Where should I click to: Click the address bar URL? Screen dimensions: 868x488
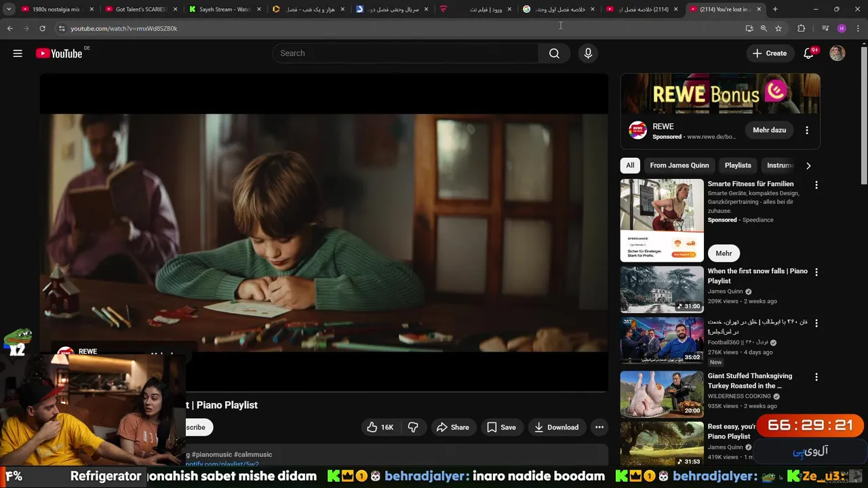pyautogui.click(x=124, y=28)
